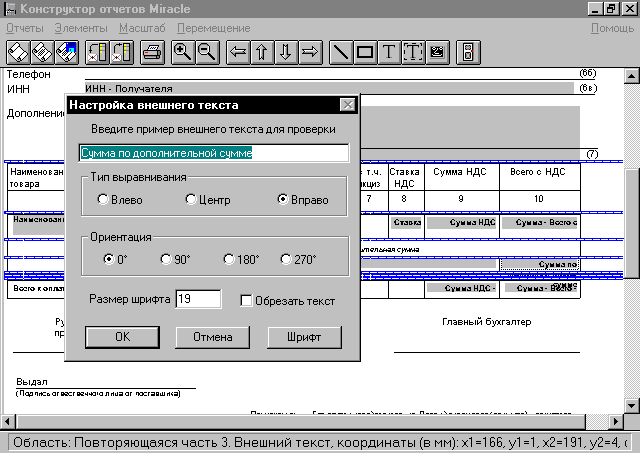Select the rectangle drawing tool
640x454 pixels.
pyautogui.click(x=365, y=52)
